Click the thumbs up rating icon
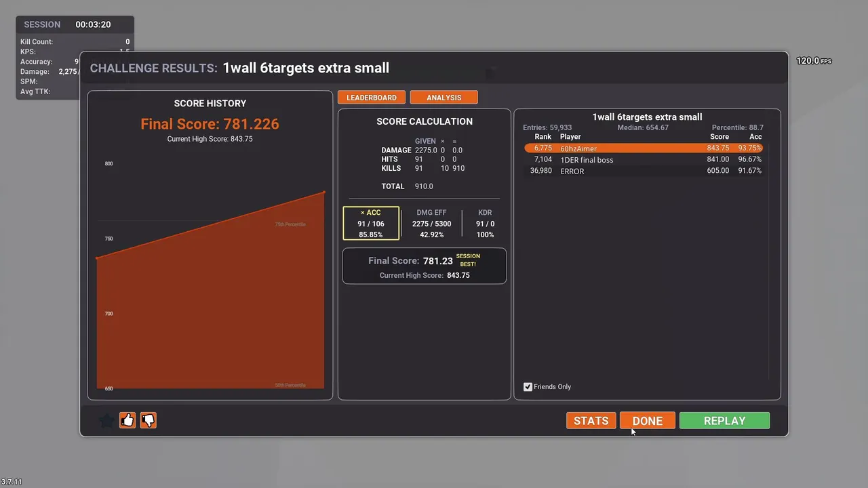The width and height of the screenshot is (868, 488). (x=127, y=420)
